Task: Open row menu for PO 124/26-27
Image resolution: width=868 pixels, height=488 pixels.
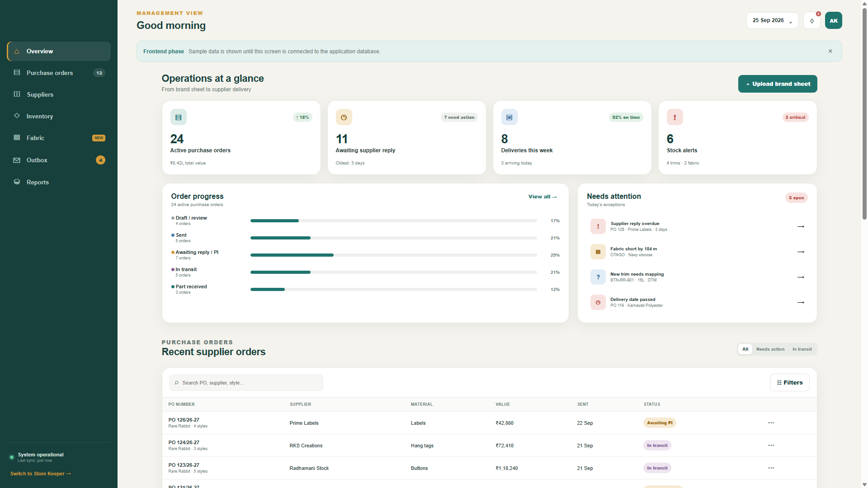Action: tap(771, 446)
